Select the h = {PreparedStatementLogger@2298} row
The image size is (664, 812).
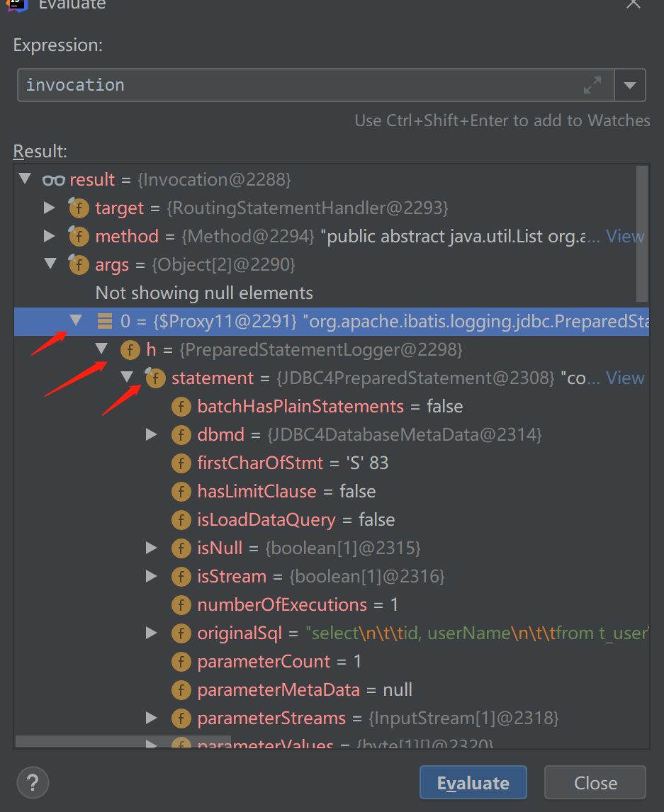click(332, 349)
